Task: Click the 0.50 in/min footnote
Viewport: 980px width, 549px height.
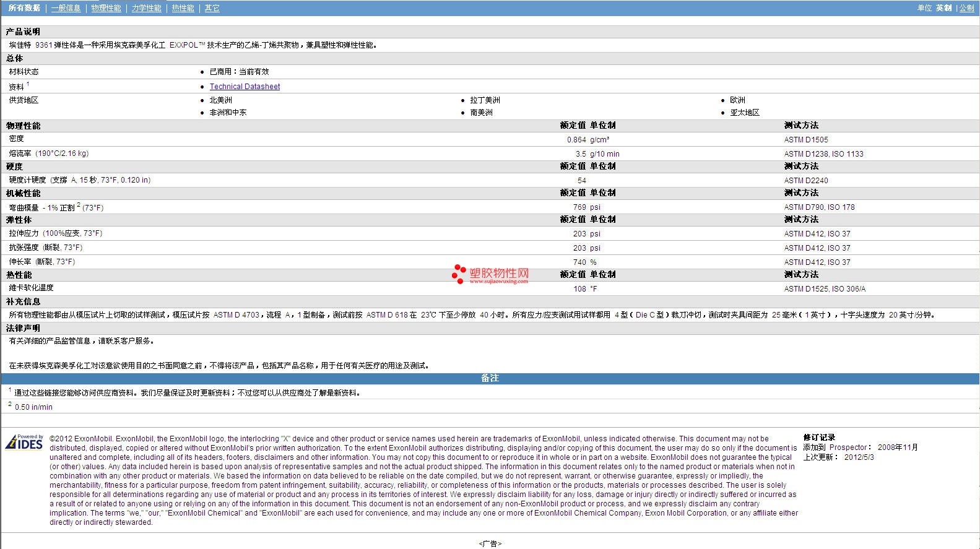Action: coord(33,407)
